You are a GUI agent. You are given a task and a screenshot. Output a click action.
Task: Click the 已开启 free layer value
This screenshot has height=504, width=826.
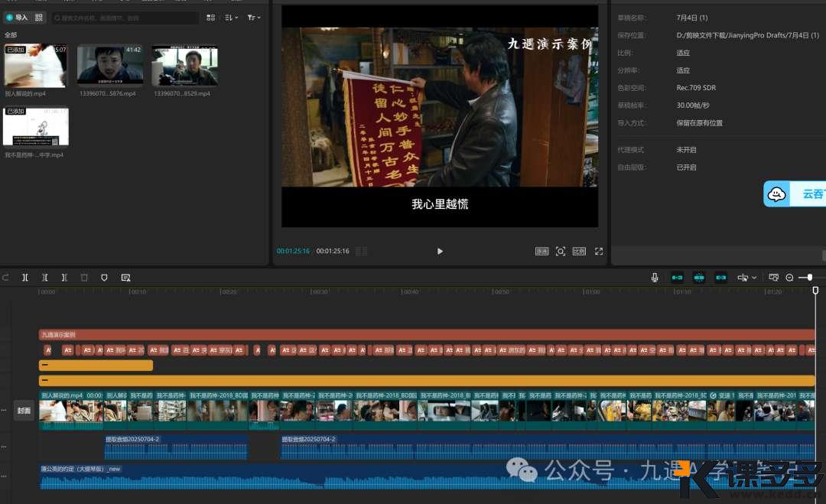686,167
